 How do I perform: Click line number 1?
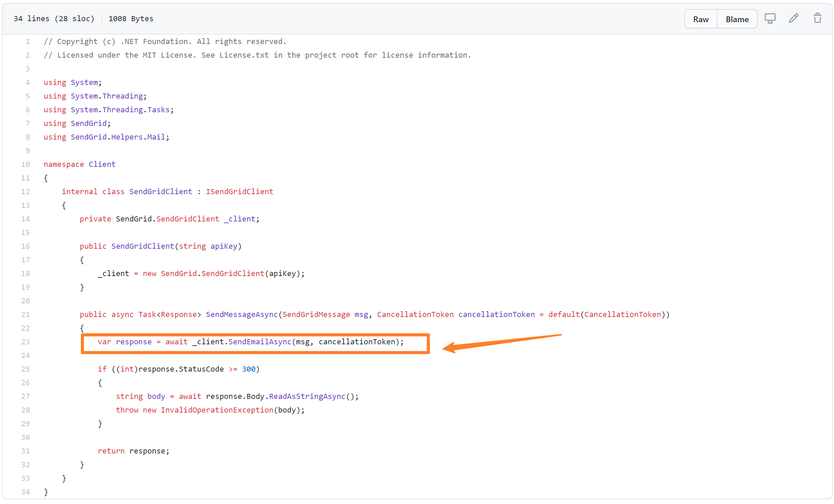pos(28,41)
